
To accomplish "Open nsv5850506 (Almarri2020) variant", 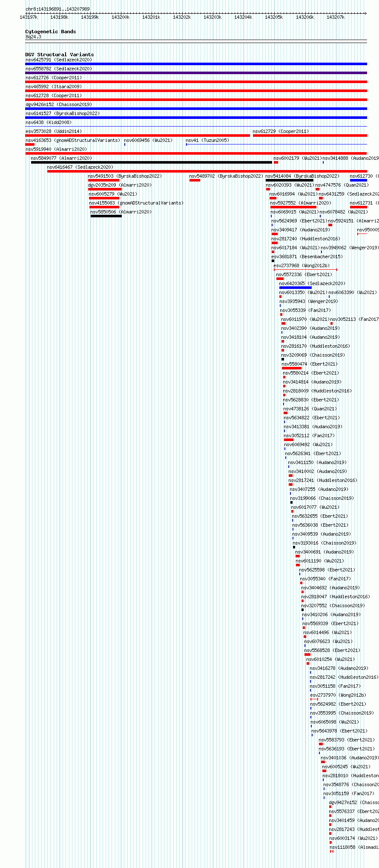I will [x=121, y=212].
